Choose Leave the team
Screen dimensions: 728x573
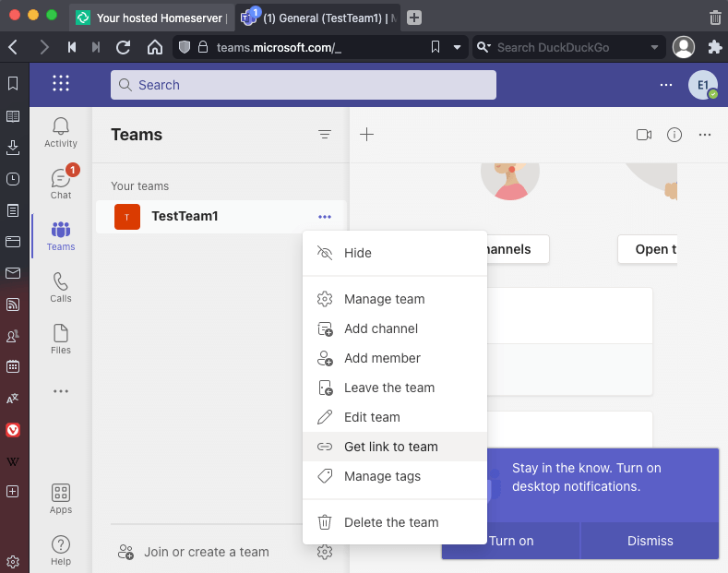click(x=395, y=388)
